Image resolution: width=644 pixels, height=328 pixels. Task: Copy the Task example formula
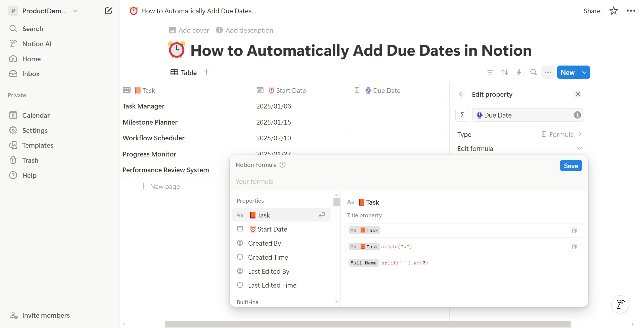(x=574, y=230)
